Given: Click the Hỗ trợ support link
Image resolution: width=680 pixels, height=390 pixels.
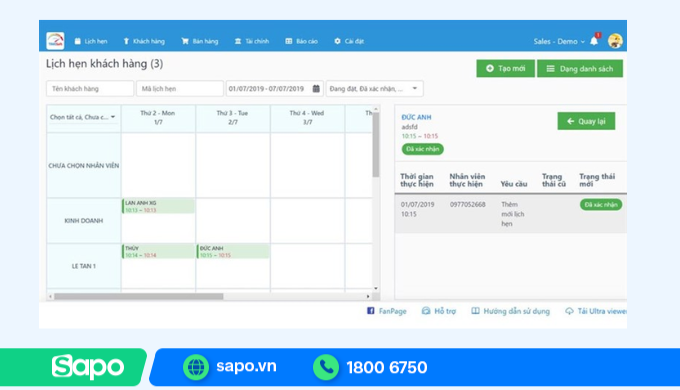Looking at the screenshot, I should [x=439, y=311].
